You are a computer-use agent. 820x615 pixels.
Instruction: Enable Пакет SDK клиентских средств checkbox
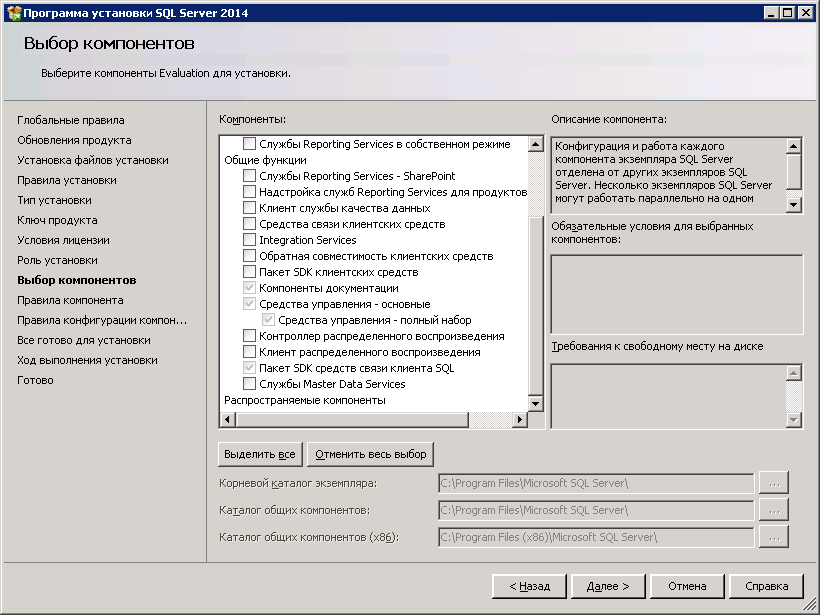249,271
